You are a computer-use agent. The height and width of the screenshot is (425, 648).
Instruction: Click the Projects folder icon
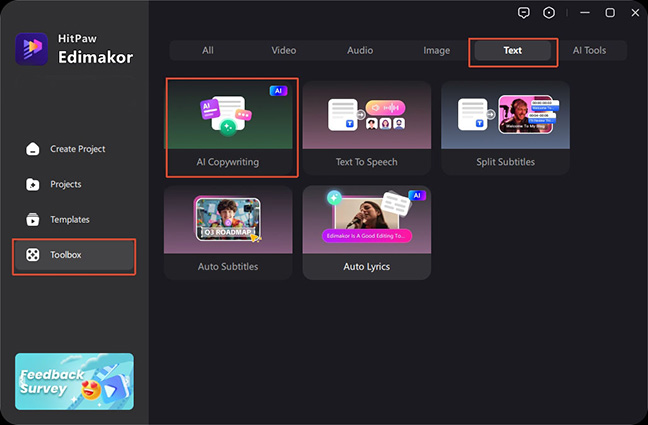click(x=33, y=184)
